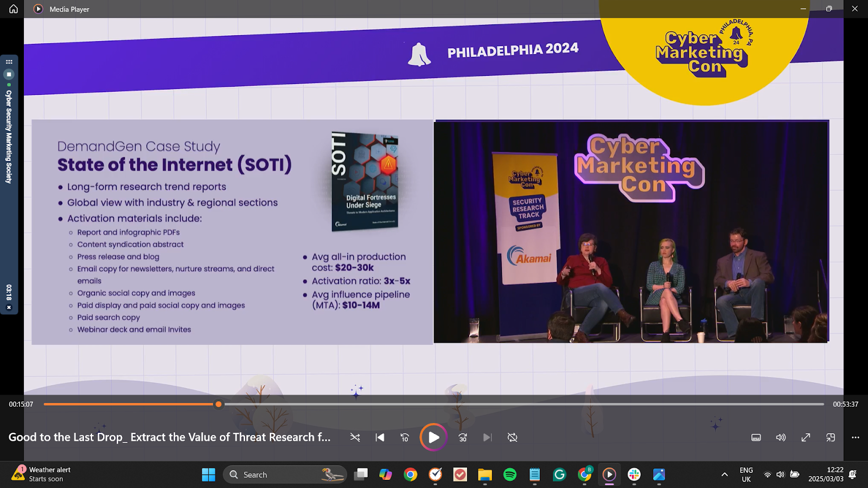Viewport: 868px width, 488px height.
Task: Click the orange seek bar position handle
Action: point(219,404)
